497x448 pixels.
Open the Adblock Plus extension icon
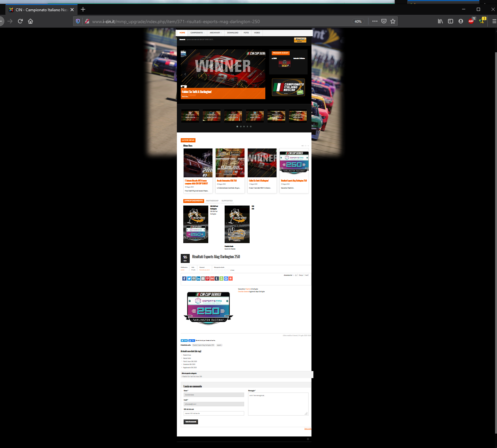pyautogui.click(x=471, y=21)
